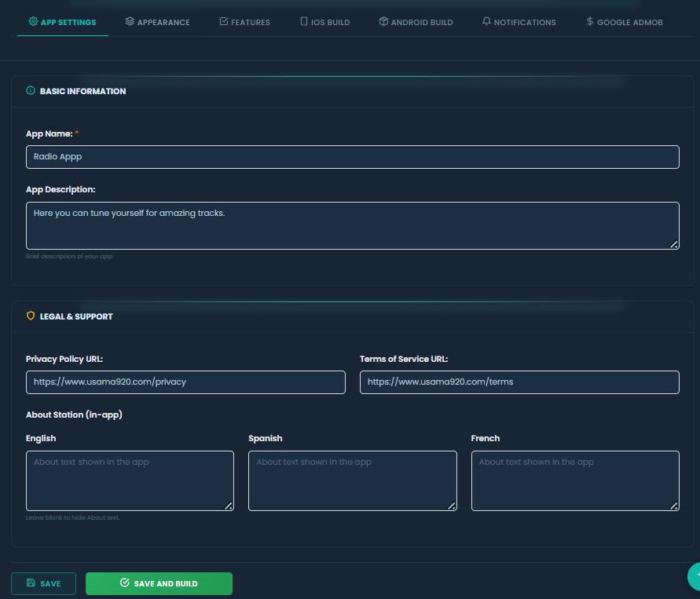Switch to the APPEARANCE tab
Screen dimensions: 700x599
[x=157, y=22]
